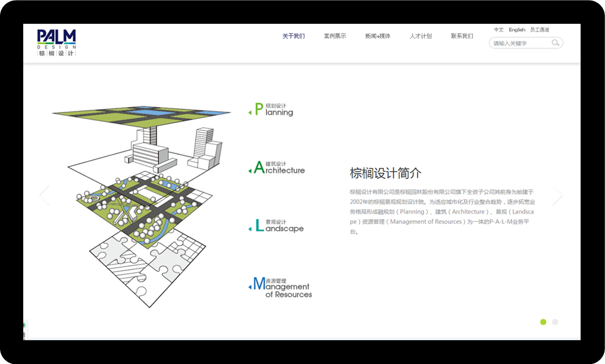
Task: Switch to the 新闻+媒体 tab
Action: (377, 36)
